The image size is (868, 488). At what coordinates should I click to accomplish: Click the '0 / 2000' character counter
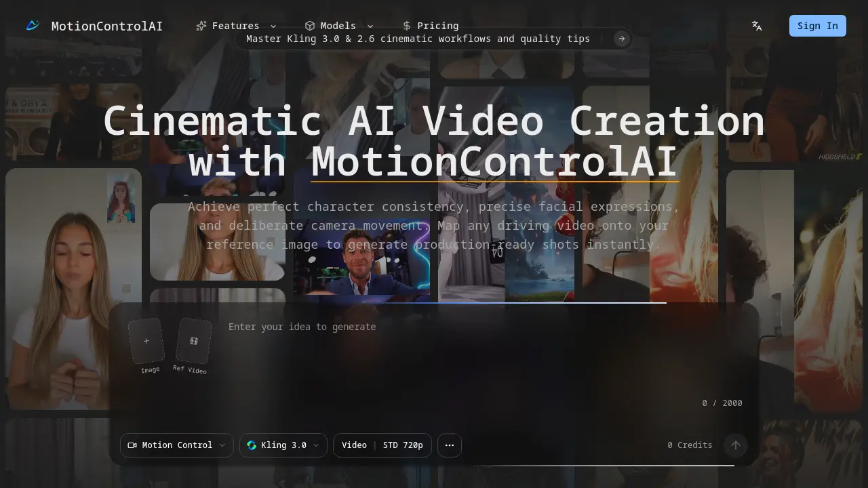click(x=722, y=403)
